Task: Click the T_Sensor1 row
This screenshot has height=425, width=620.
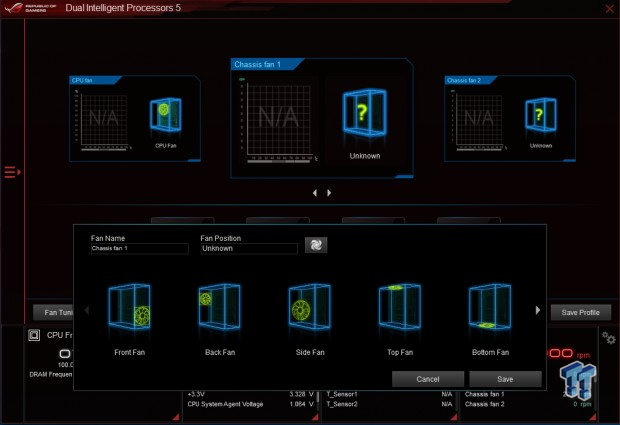Action: (389, 394)
